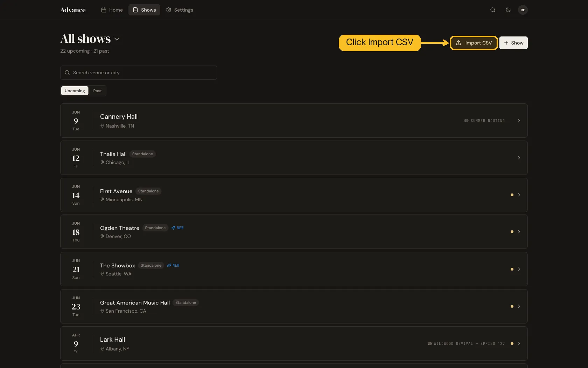
Task: Expand Great American Music Hall row chevron
Action: (519, 306)
